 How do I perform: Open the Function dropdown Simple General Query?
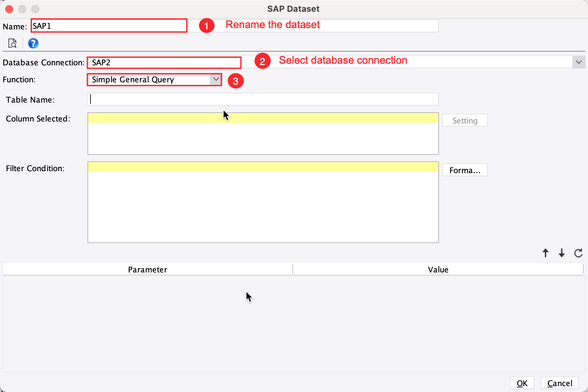tap(154, 80)
